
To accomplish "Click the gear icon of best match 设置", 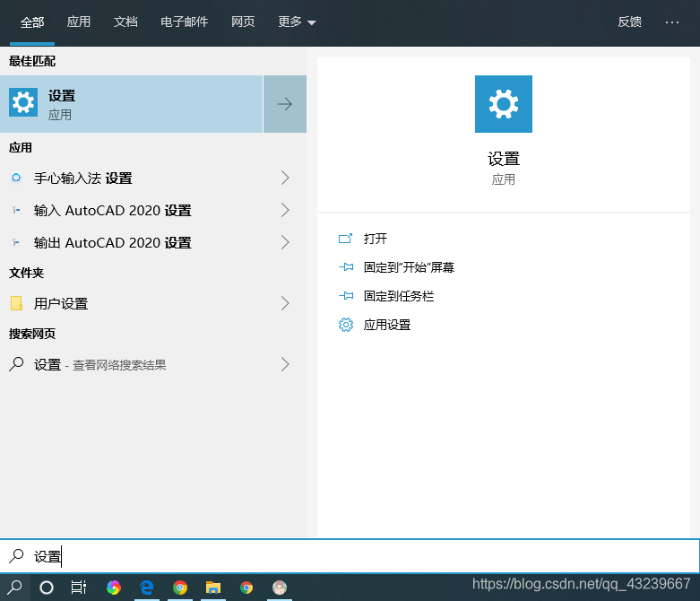I will pos(23,102).
